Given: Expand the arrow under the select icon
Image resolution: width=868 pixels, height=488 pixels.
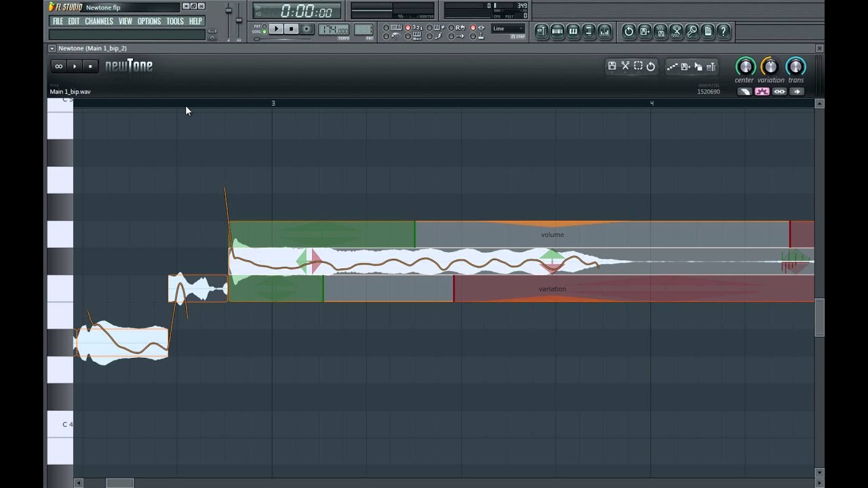Looking at the screenshot, I should [x=638, y=73].
